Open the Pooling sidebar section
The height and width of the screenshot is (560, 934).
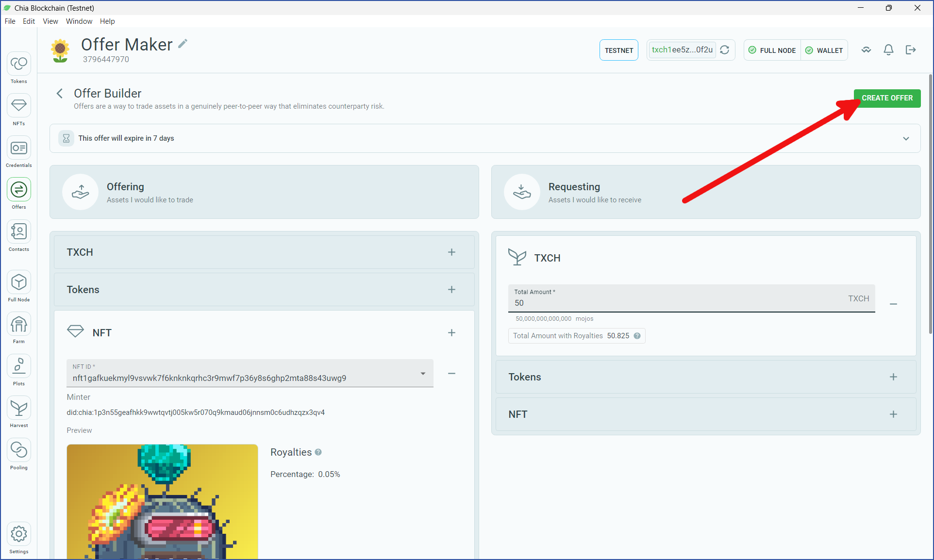[x=19, y=454]
